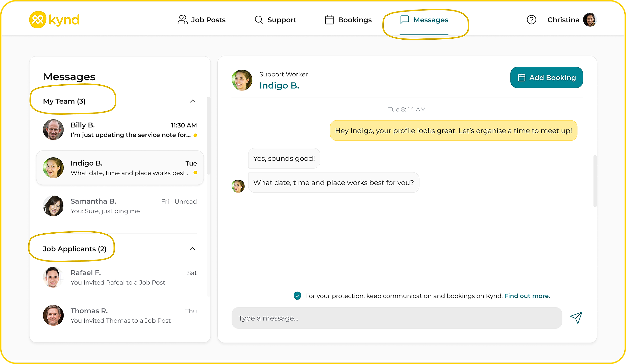
Task: Click the help question mark icon
Action: 531,20
